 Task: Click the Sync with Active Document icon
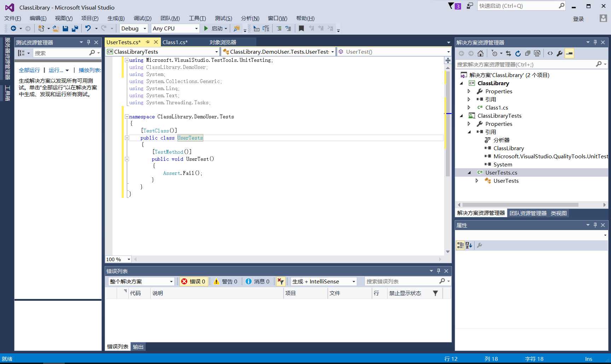[x=508, y=53]
